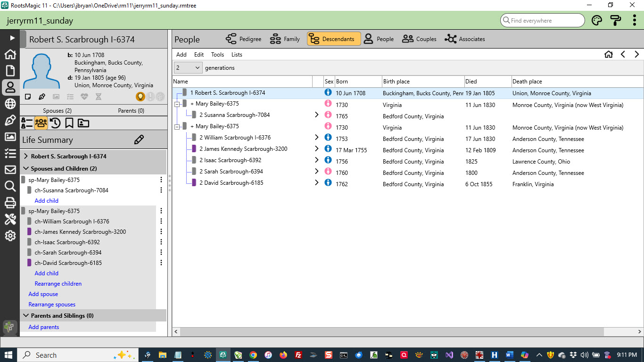Click purple color tag on David Scarbrough-6185 row

[194, 183]
